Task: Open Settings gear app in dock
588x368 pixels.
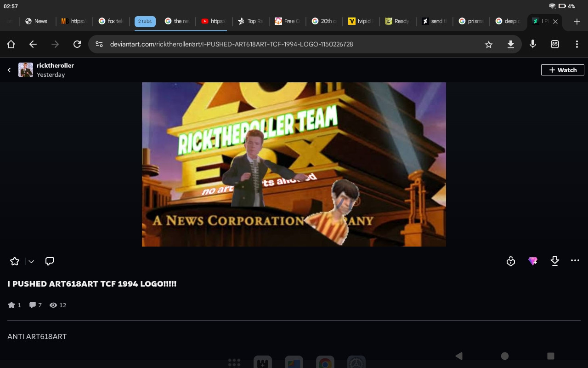Action: pos(356,362)
